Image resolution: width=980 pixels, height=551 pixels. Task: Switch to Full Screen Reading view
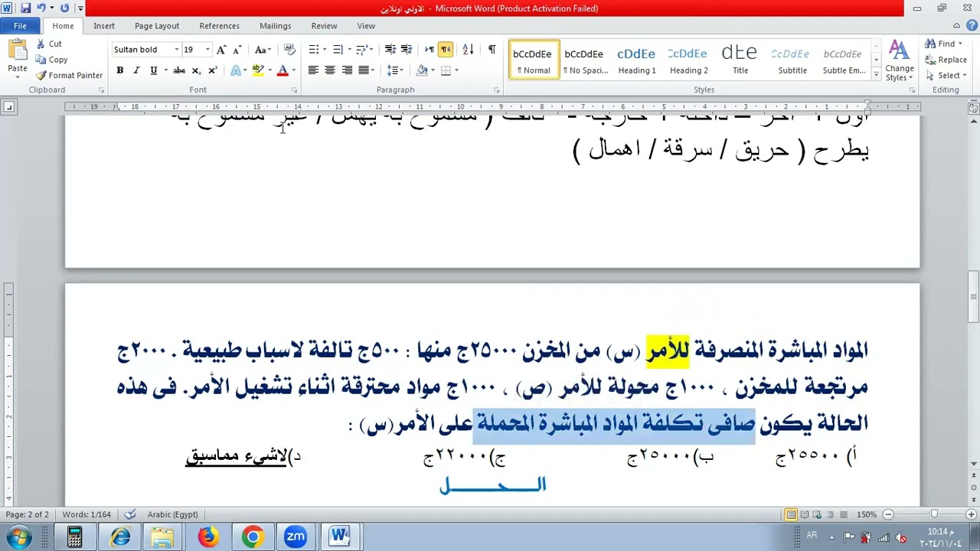point(805,514)
